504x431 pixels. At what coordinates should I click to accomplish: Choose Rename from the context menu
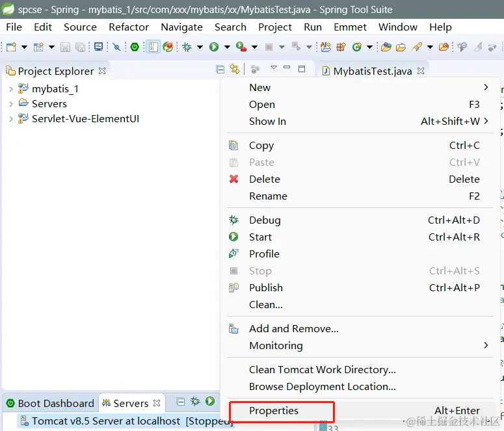pos(360,196)
